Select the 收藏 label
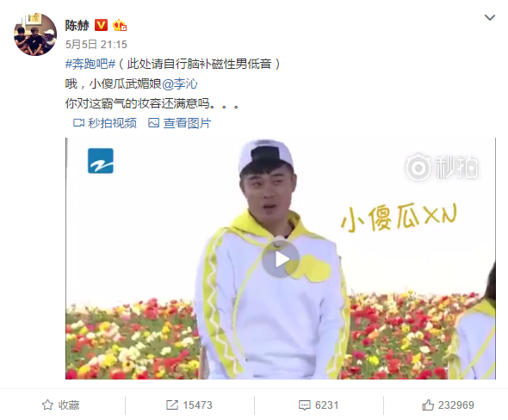The image size is (508, 420). [x=69, y=405]
